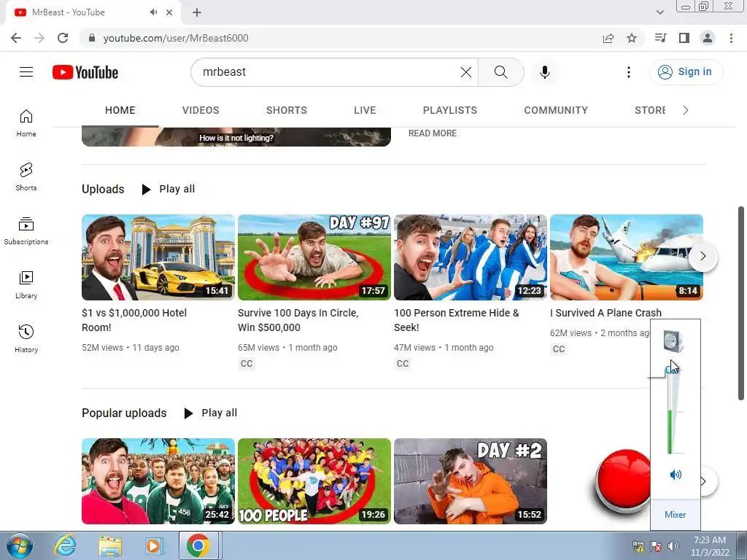
Task: Open the YouTube guide hamburger menu
Action: [26, 72]
